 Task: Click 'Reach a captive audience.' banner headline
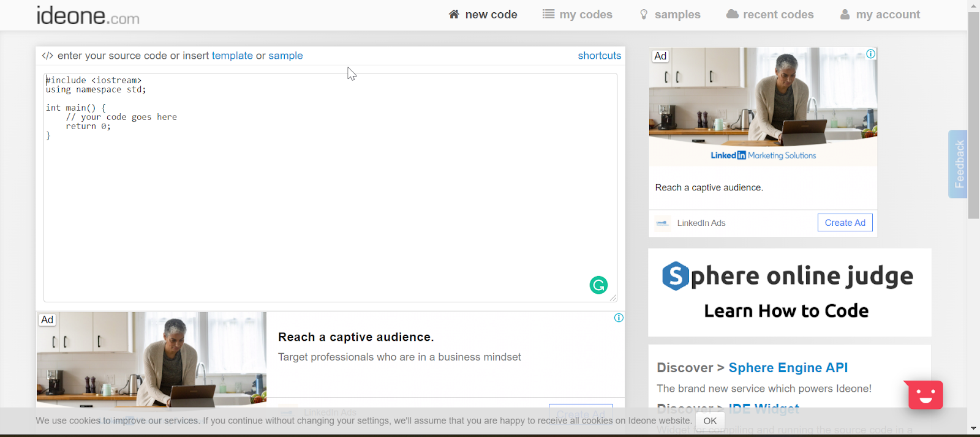click(356, 337)
